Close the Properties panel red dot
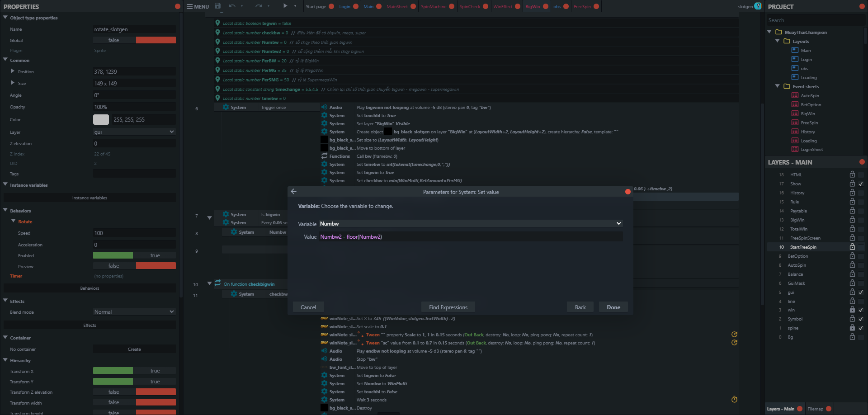The width and height of the screenshot is (868, 415). (x=178, y=6)
